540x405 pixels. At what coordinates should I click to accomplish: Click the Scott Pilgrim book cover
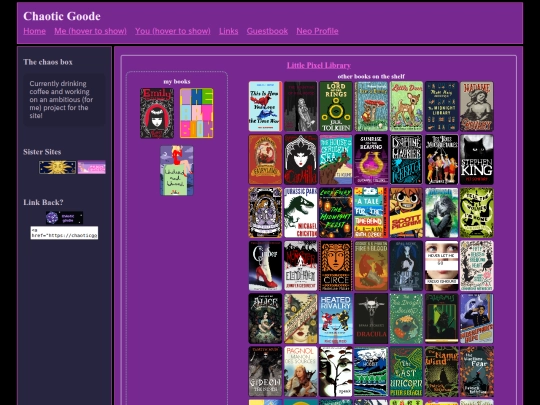[406, 212]
